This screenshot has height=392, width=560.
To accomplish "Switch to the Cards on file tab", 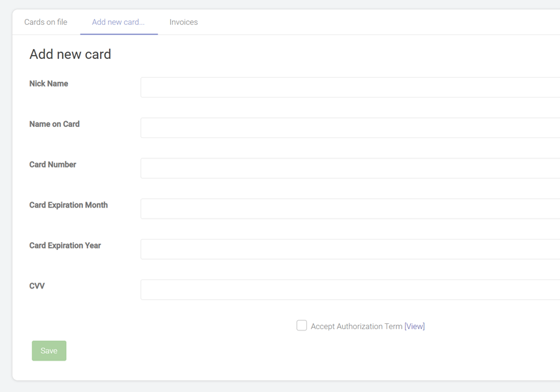I will [x=46, y=22].
